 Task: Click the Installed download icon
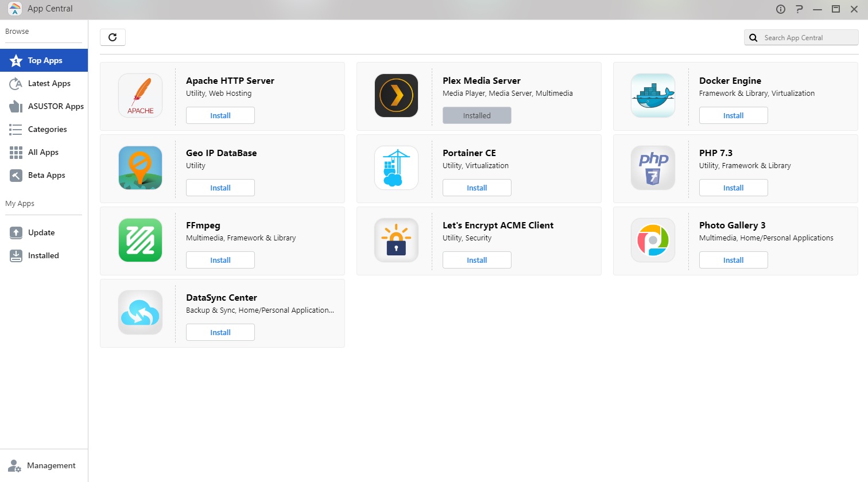pyautogui.click(x=16, y=255)
